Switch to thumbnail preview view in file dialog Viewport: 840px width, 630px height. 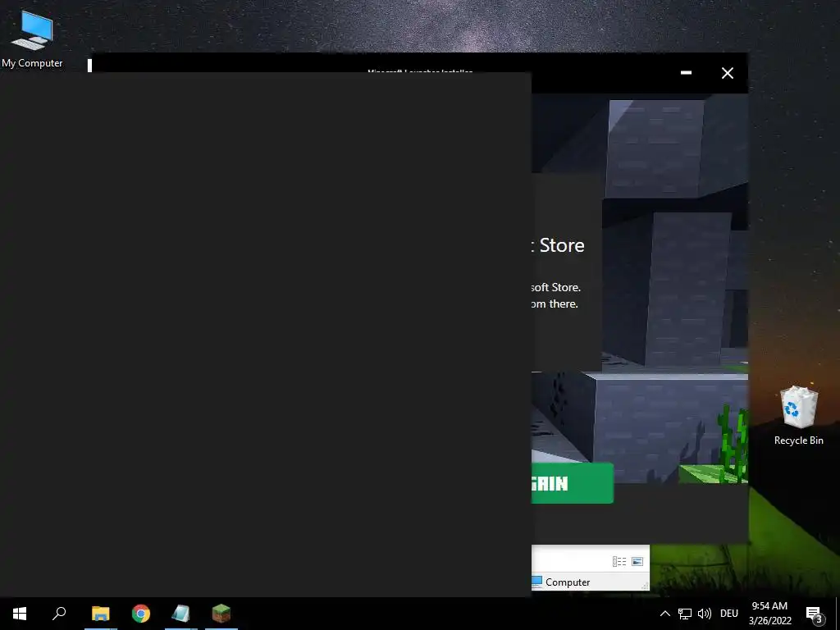coord(637,561)
